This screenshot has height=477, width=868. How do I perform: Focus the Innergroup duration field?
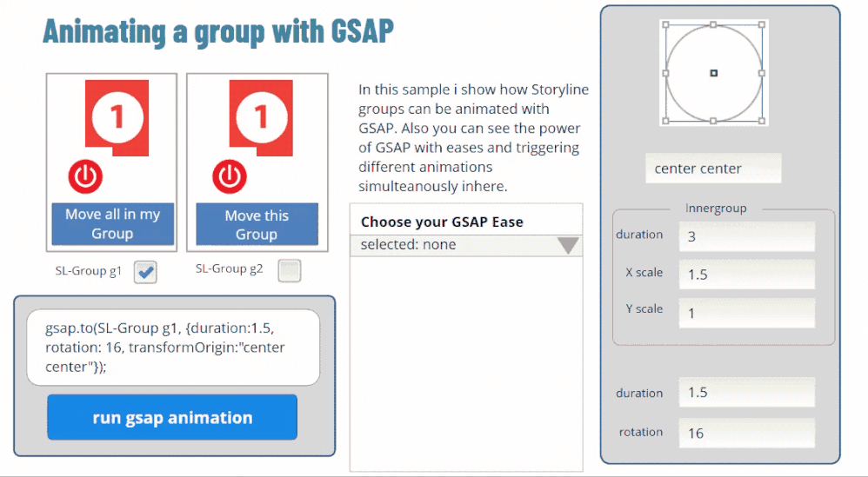(746, 236)
